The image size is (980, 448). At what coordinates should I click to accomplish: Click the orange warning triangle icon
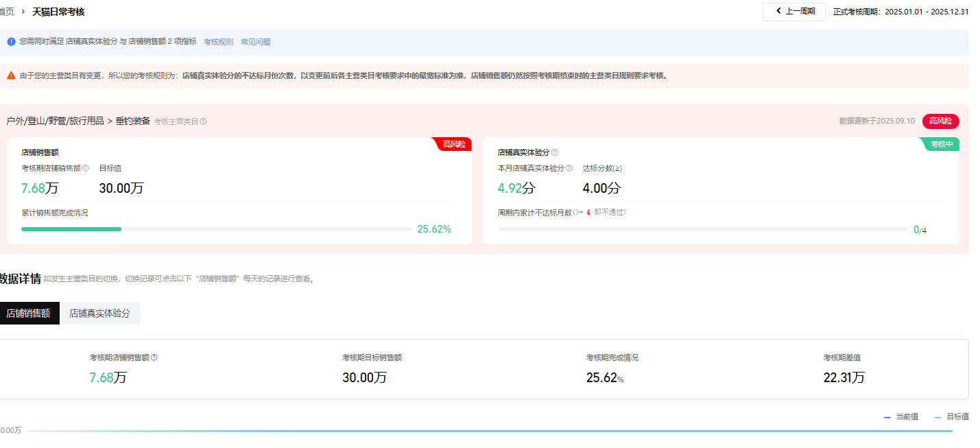(11, 75)
